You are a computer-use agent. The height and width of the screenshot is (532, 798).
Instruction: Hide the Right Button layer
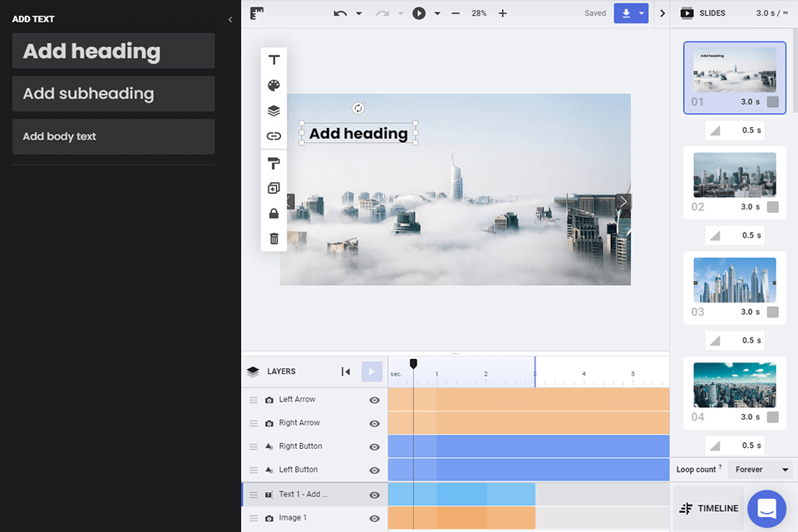[x=375, y=447]
